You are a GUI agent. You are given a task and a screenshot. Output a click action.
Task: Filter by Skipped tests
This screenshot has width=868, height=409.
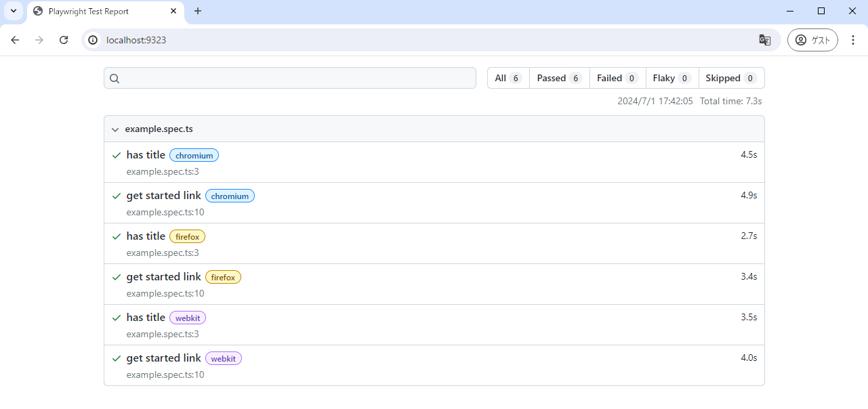point(730,78)
